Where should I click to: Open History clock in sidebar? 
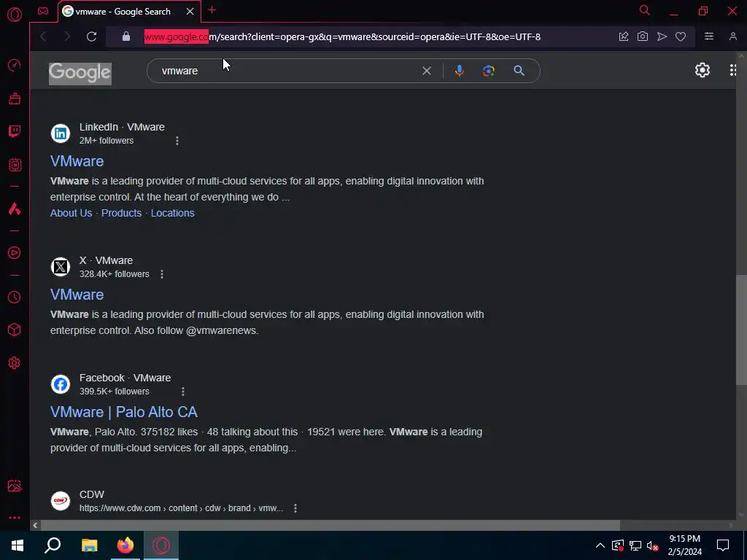pyautogui.click(x=15, y=297)
